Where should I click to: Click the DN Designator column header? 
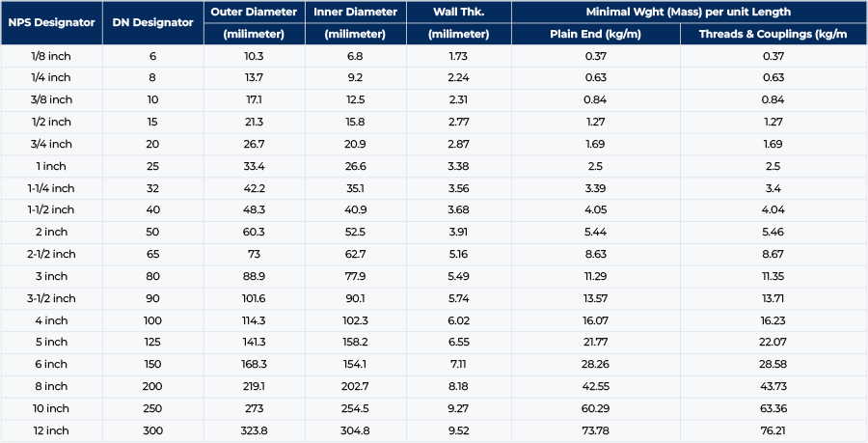(x=152, y=23)
